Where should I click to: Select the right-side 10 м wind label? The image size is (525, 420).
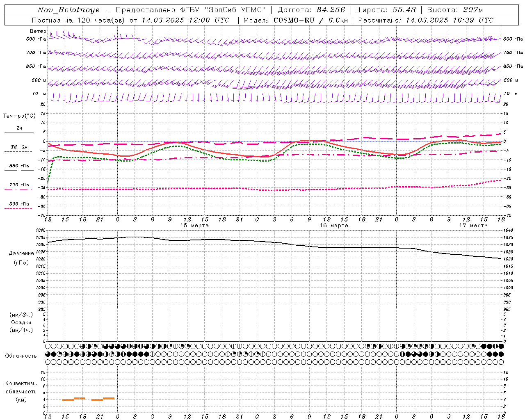pyautogui.click(x=511, y=94)
